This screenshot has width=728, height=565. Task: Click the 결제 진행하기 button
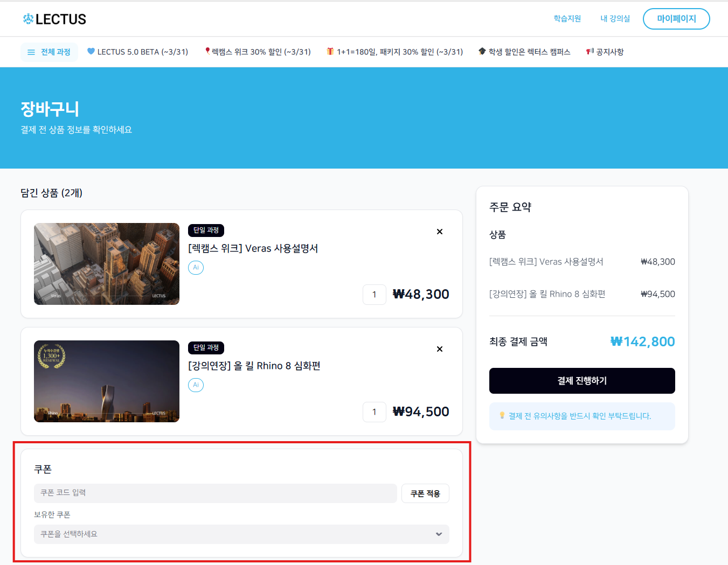pos(582,381)
